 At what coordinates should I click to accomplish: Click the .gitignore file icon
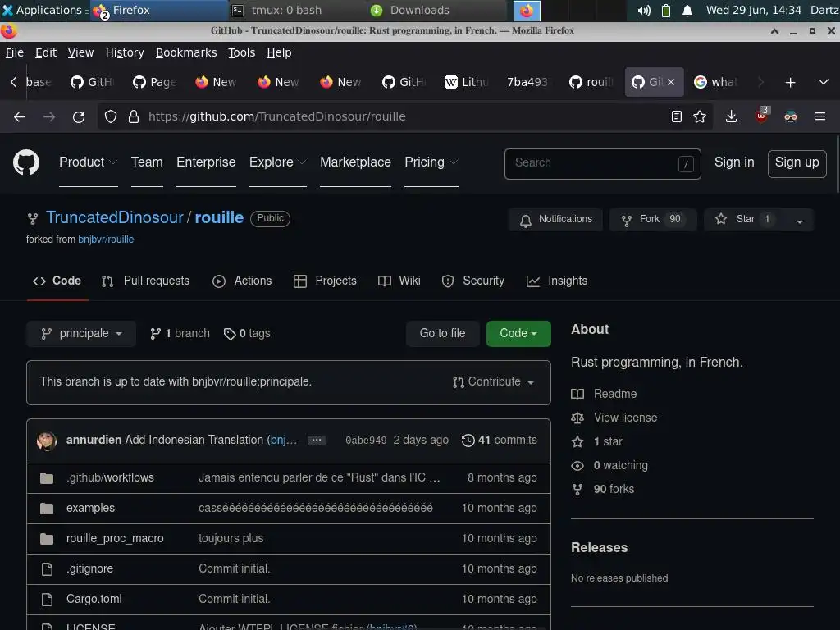47,569
